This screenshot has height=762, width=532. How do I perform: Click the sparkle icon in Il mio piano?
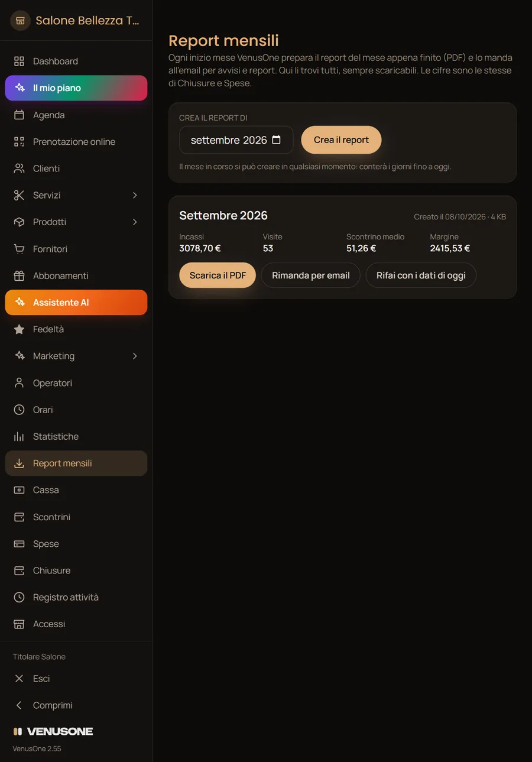pos(20,88)
